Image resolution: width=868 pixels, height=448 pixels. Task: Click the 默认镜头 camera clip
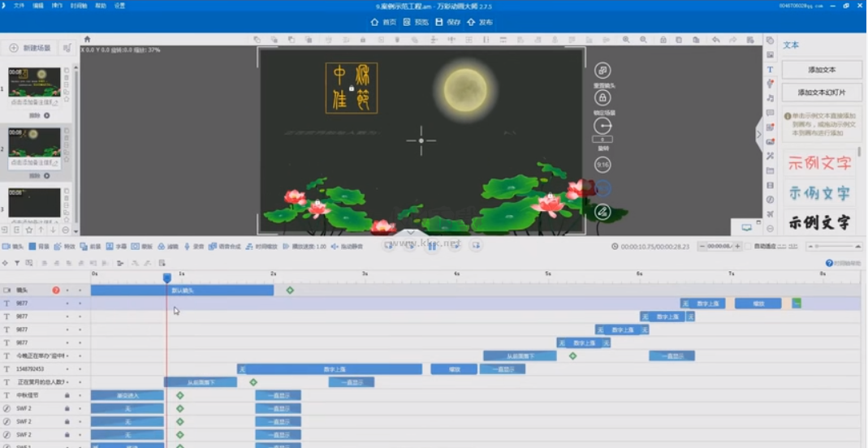click(x=182, y=291)
